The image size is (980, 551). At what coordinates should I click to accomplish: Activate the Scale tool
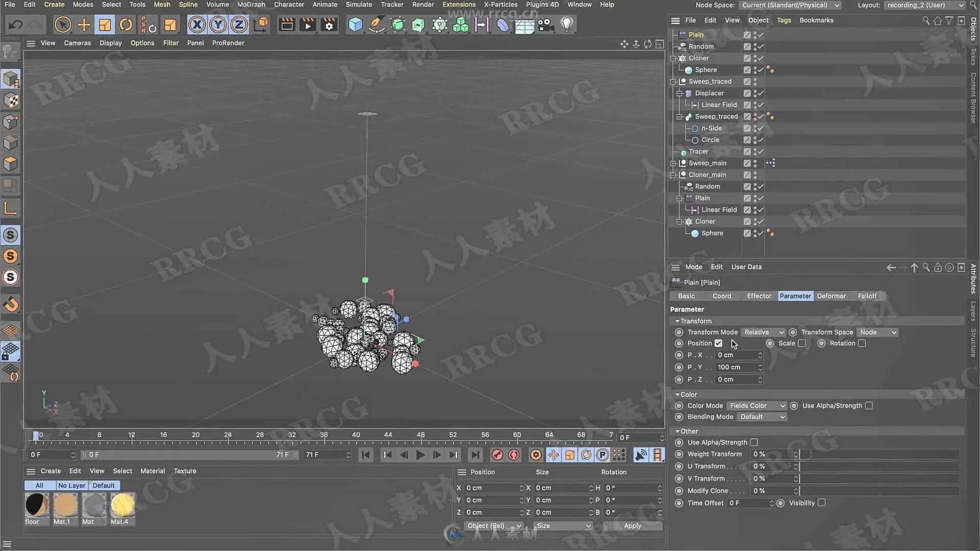pyautogui.click(x=105, y=24)
